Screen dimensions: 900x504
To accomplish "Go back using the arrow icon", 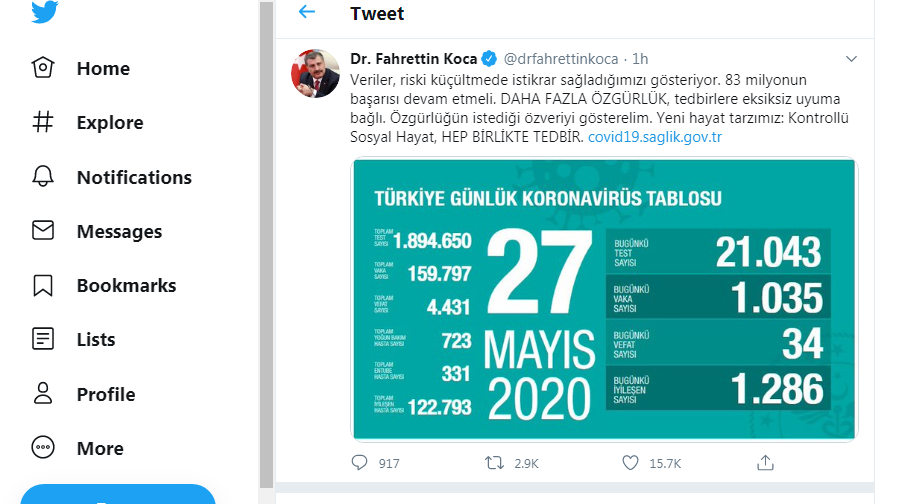I will (307, 12).
